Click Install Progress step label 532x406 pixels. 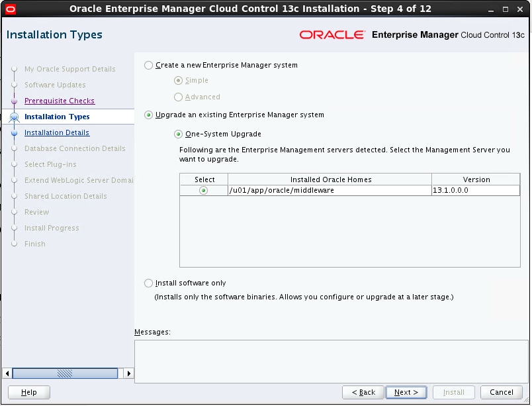(x=52, y=228)
